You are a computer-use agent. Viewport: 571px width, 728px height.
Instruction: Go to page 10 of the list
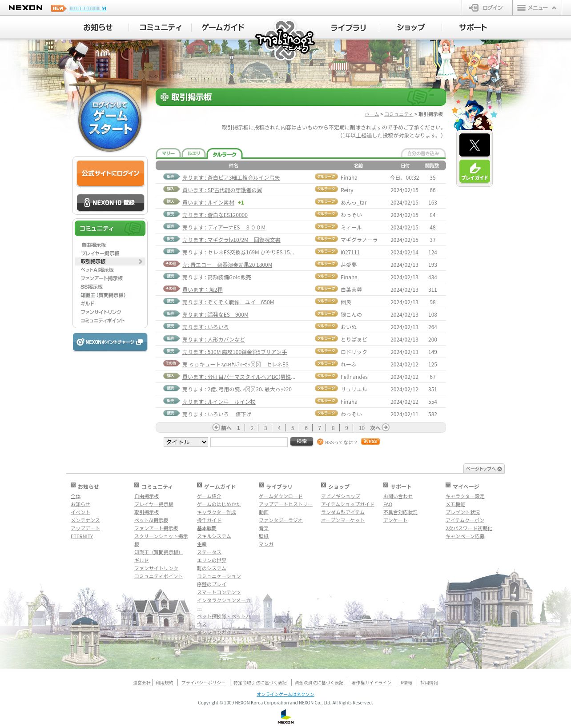[x=362, y=428]
